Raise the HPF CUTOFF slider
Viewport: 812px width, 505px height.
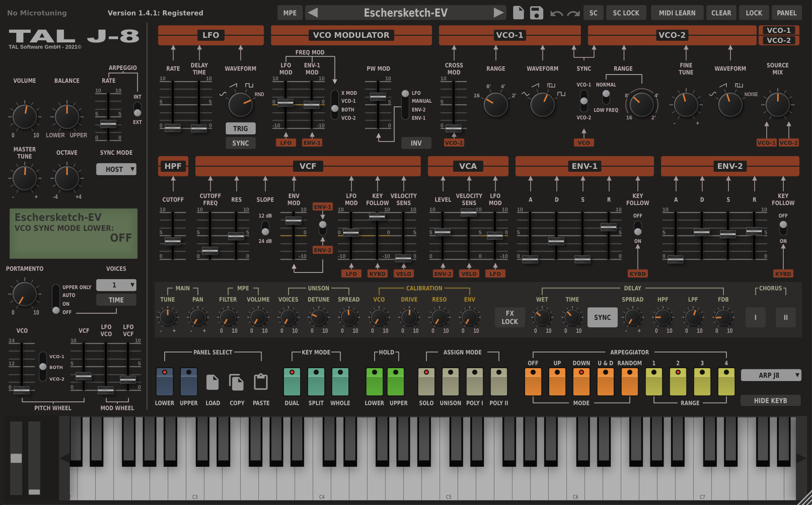pos(172,240)
